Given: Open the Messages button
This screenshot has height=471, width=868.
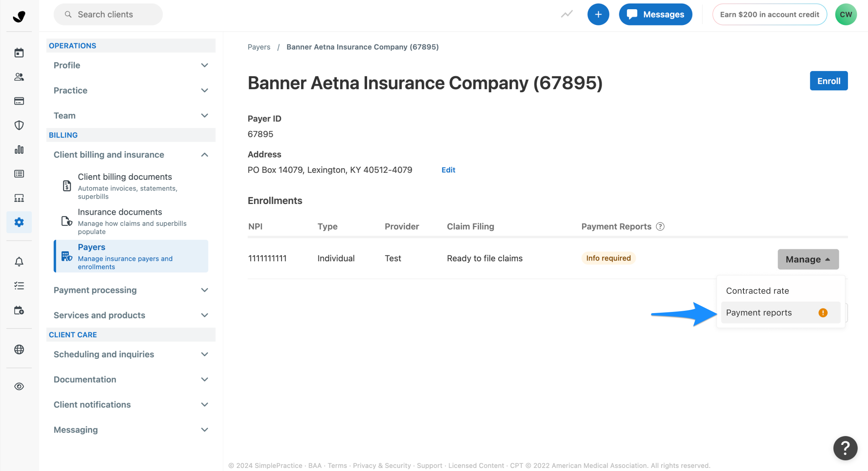Looking at the screenshot, I should coord(655,14).
